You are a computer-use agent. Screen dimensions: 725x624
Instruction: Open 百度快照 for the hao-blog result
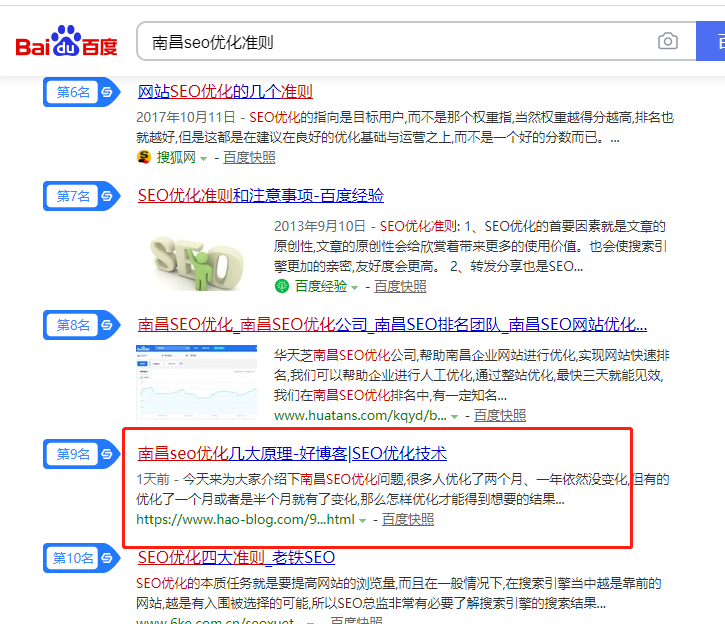pyautogui.click(x=408, y=520)
